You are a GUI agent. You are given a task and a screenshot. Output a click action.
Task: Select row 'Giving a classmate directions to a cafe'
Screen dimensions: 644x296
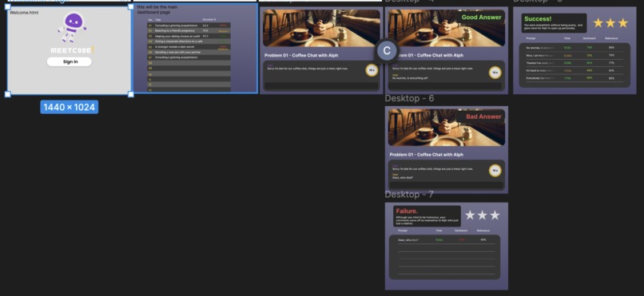[x=189, y=41]
